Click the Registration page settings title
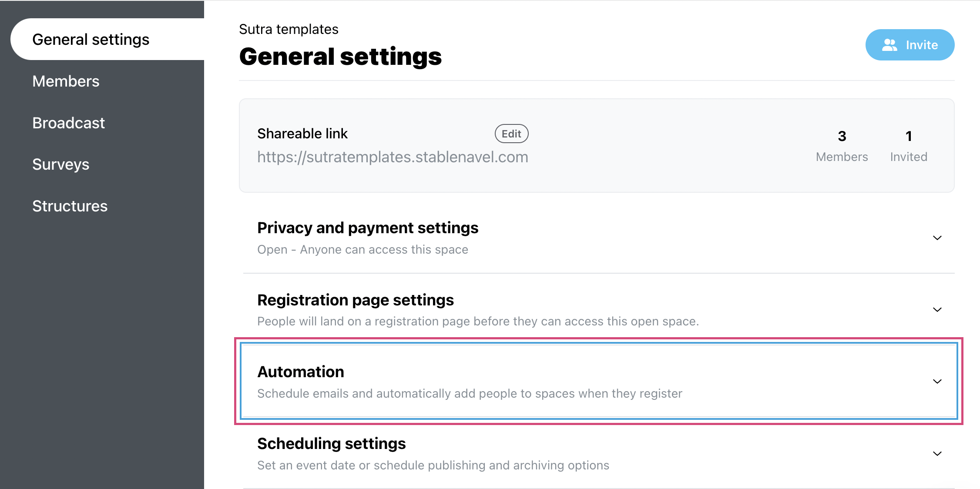Image resolution: width=980 pixels, height=489 pixels. click(x=356, y=300)
